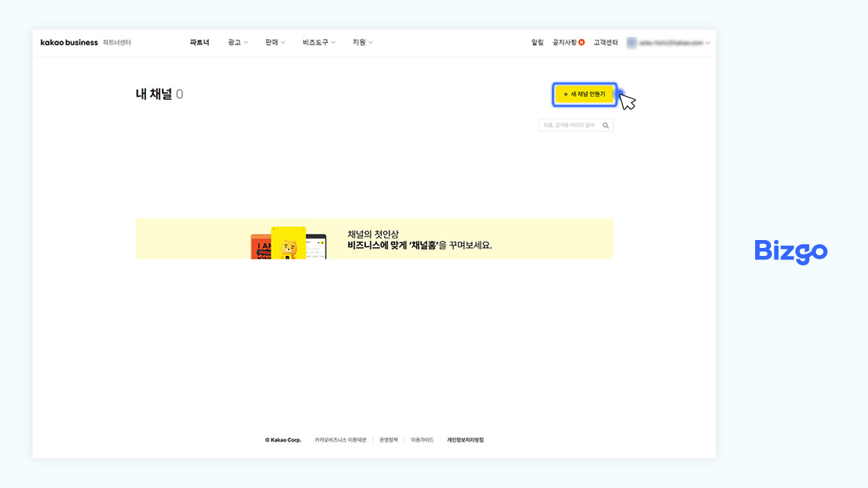The width and height of the screenshot is (868, 488).
Task: Select the 파트너 menu item
Action: pos(198,42)
